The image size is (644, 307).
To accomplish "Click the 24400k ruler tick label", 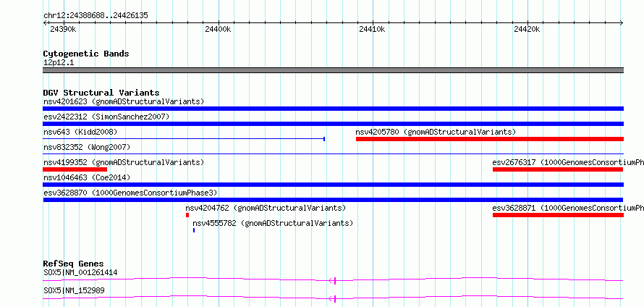I will 218,30.
